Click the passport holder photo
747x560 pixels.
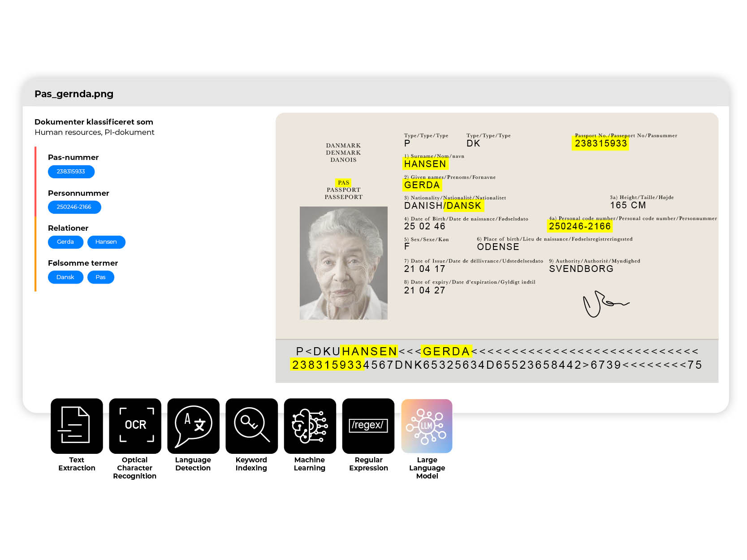pos(343,263)
